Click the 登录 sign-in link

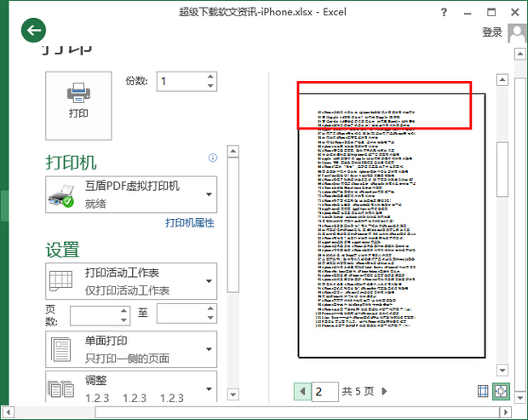(492, 32)
